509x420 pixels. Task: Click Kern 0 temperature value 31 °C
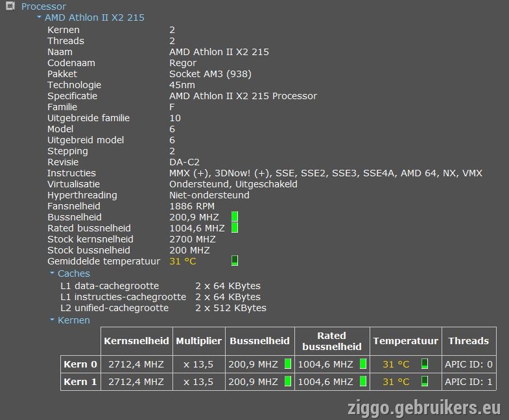tap(396, 364)
